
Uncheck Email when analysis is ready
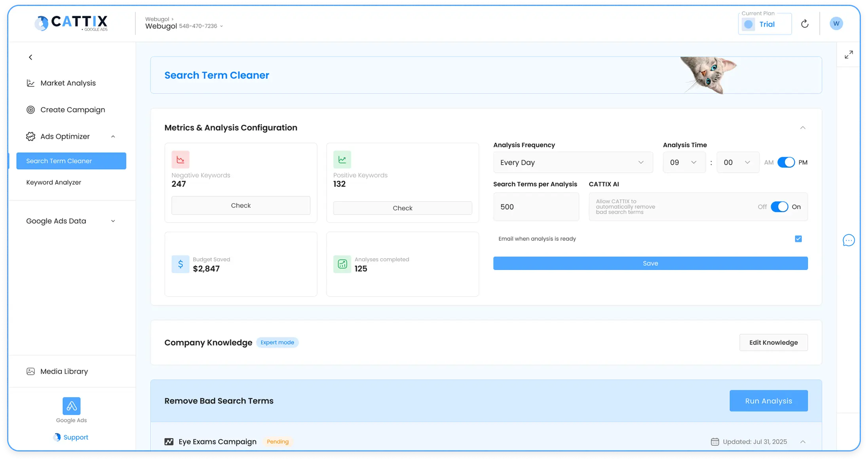tap(798, 239)
